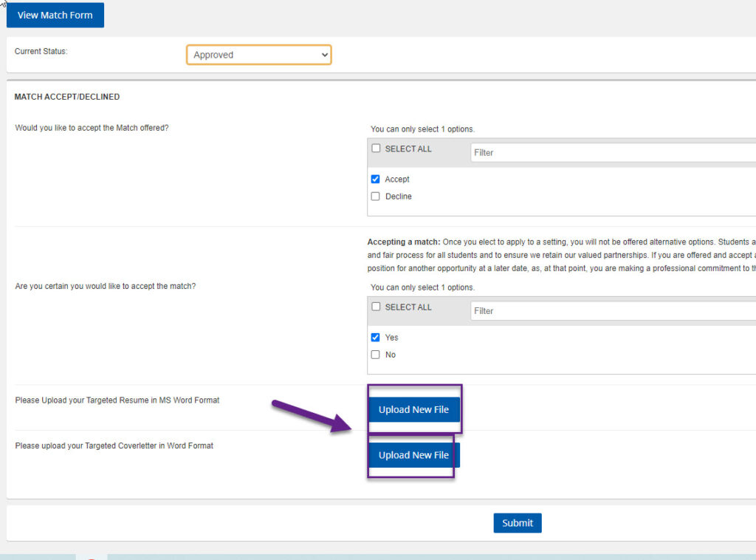Image resolution: width=756 pixels, height=560 pixels.
Task: Check the Decline checkbox
Action: [x=376, y=197]
